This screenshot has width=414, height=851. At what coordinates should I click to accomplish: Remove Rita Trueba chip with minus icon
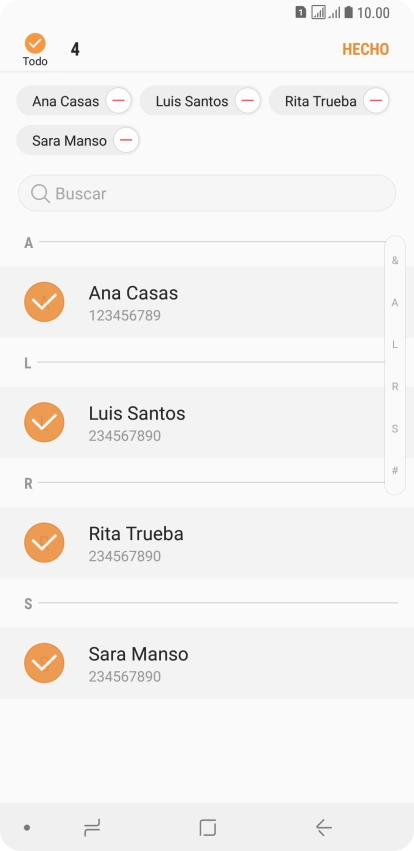pos(376,101)
